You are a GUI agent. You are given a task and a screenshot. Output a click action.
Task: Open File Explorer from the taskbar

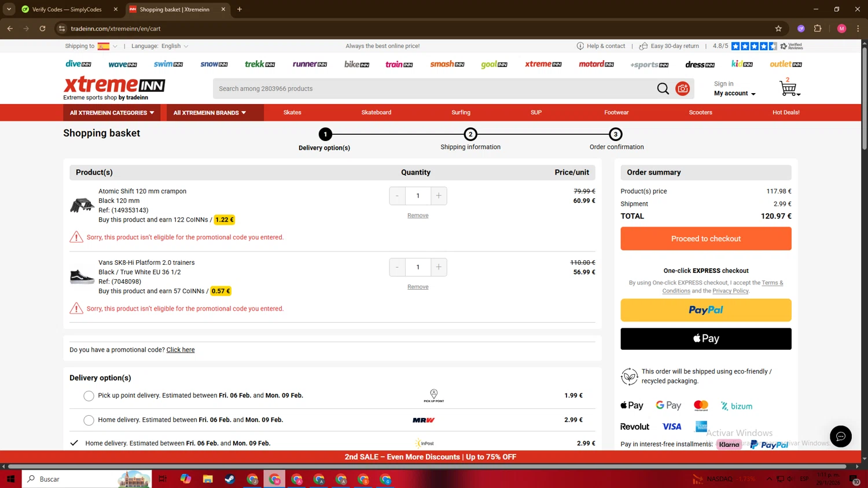(x=208, y=479)
